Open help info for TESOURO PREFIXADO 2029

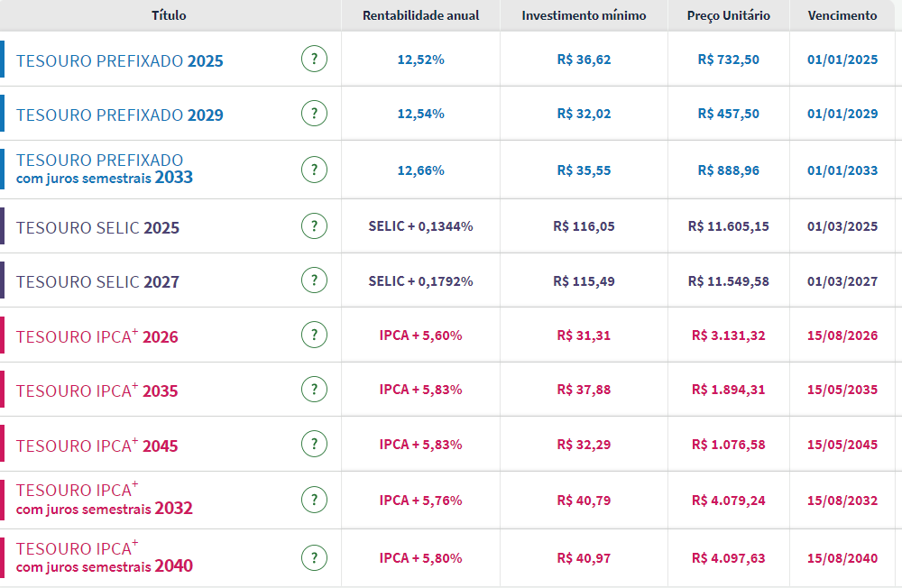(314, 113)
